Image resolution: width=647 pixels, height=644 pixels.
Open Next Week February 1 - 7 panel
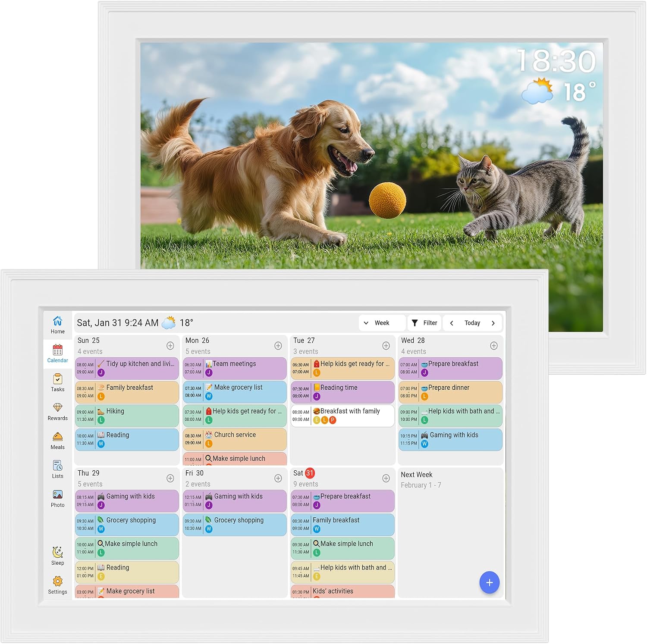(x=450, y=533)
